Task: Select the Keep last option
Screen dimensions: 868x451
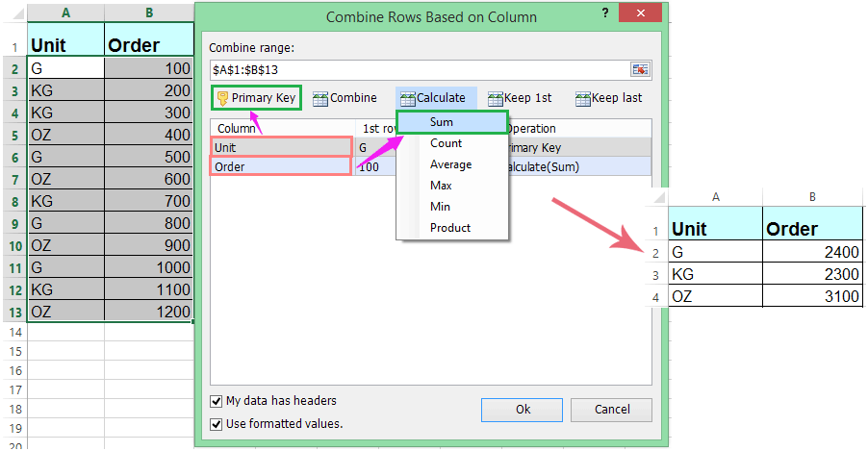Action: tap(608, 98)
